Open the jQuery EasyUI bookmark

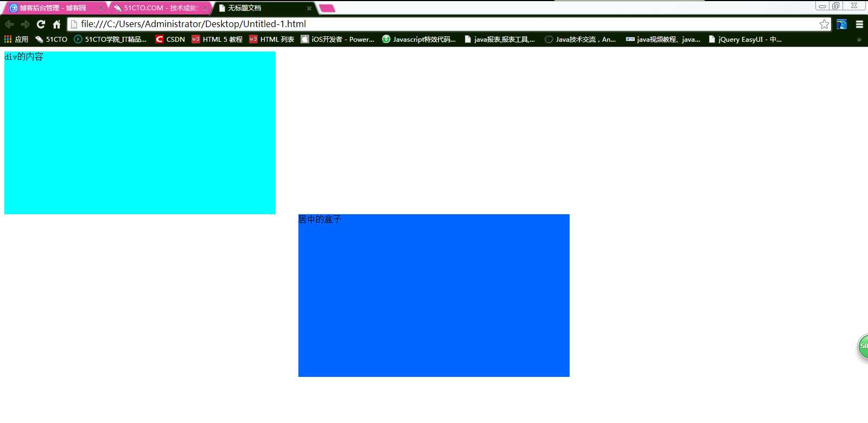click(745, 39)
